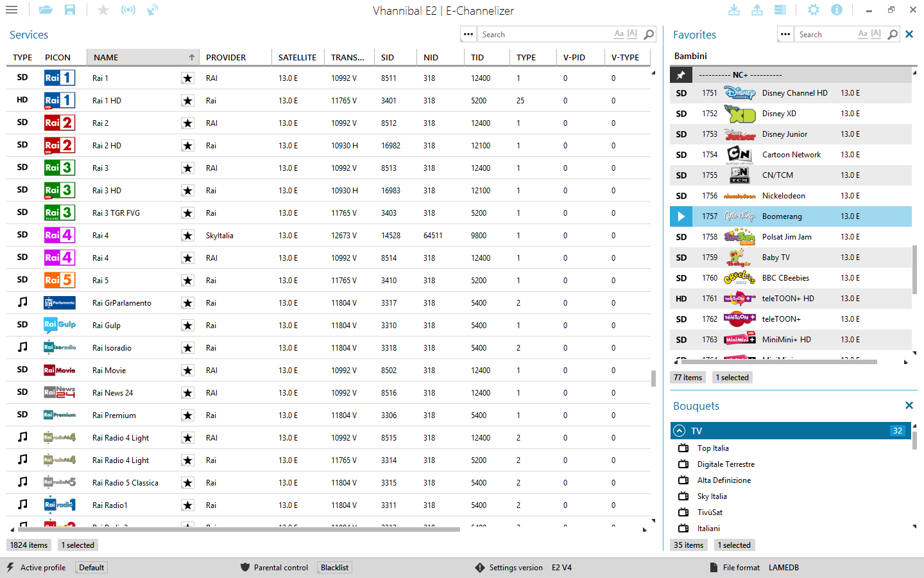The height and width of the screenshot is (578, 924).
Task: Click the Blacklist parental control button
Action: 334,568
